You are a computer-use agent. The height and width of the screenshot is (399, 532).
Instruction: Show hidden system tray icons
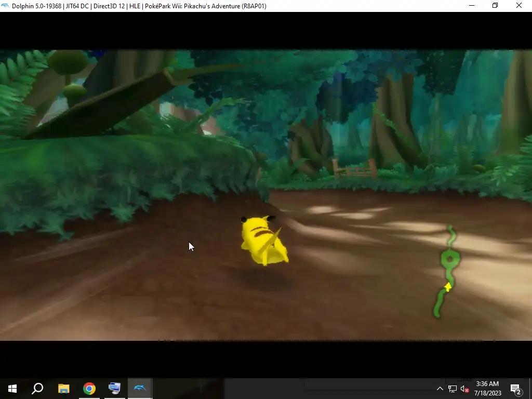click(x=440, y=389)
